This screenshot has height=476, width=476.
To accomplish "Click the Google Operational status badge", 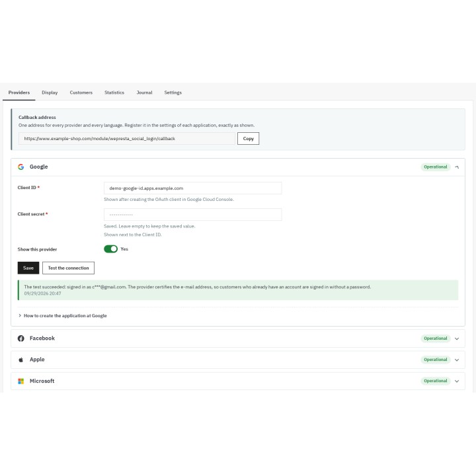I will pos(435,167).
